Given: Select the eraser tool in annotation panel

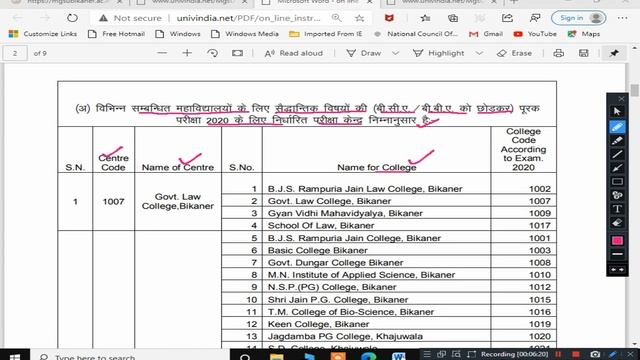Looking at the screenshot, I should (x=617, y=223).
